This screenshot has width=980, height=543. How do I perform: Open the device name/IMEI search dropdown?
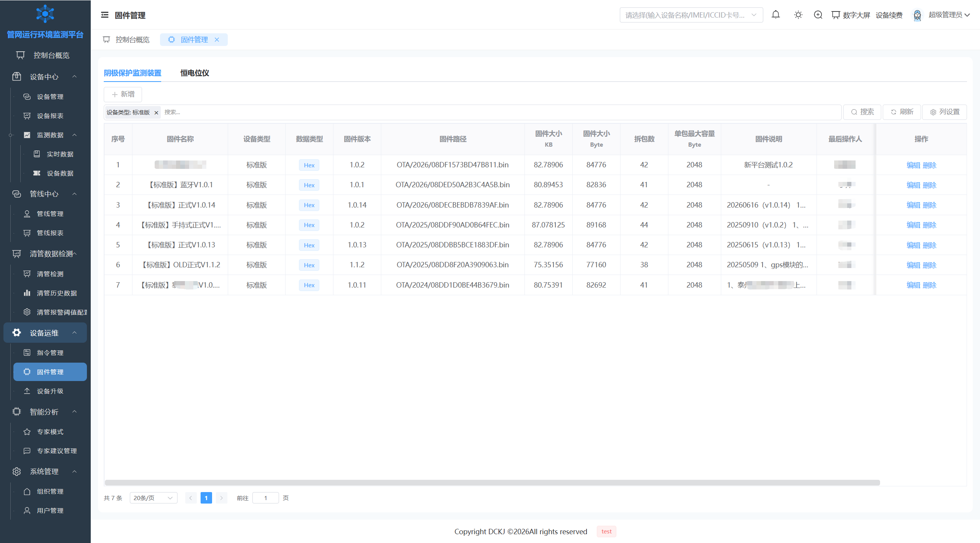pyautogui.click(x=691, y=15)
